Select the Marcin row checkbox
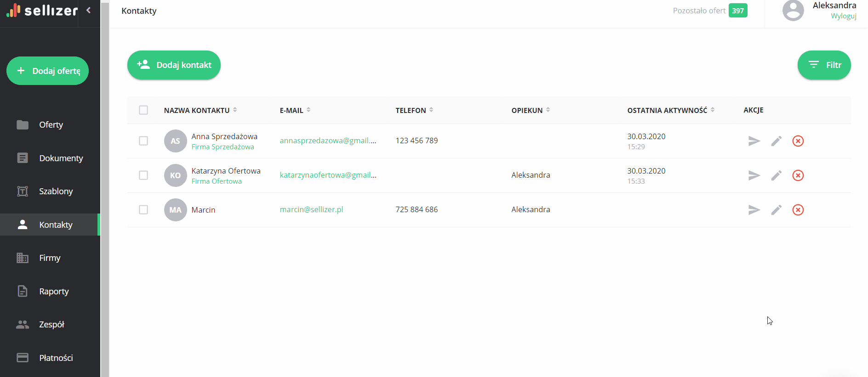Viewport: 868px width, 377px height. [x=143, y=210]
